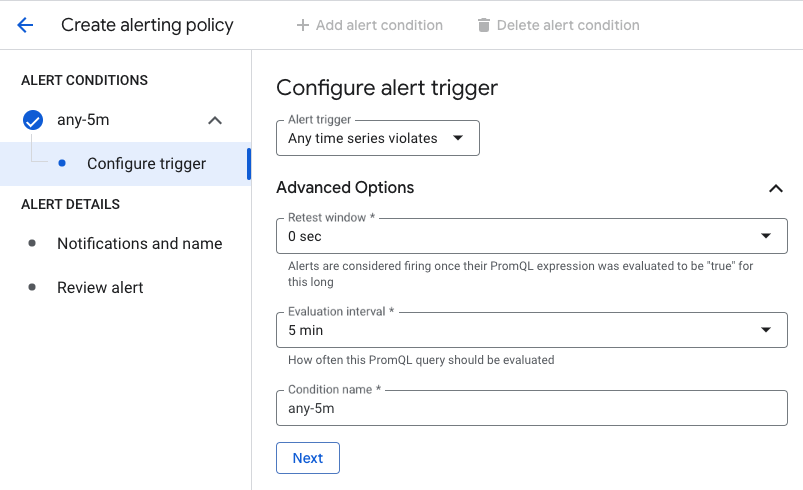Open the Alert trigger dropdown
This screenshot has height=490, width=803.
[x=378, y=138]
